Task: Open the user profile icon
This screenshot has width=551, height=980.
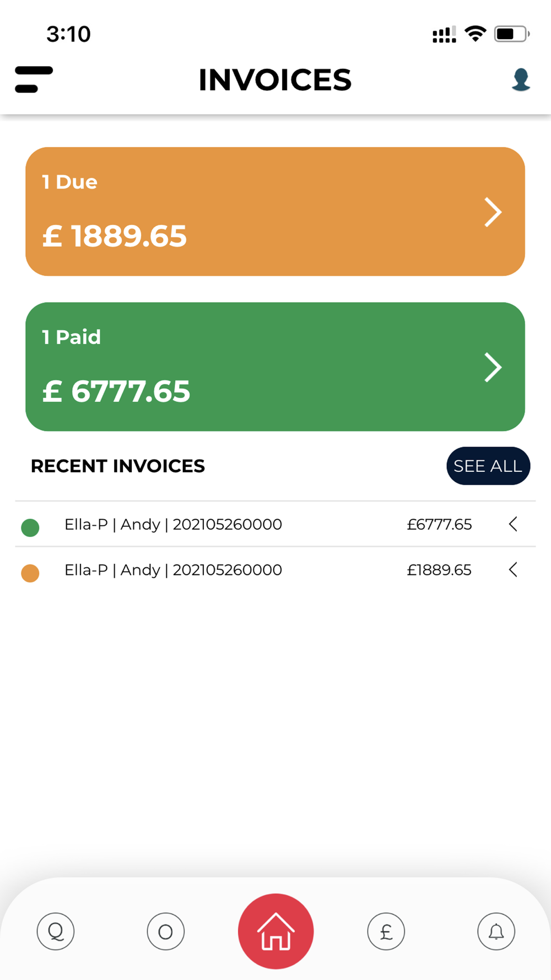Action: coord(521,79)
